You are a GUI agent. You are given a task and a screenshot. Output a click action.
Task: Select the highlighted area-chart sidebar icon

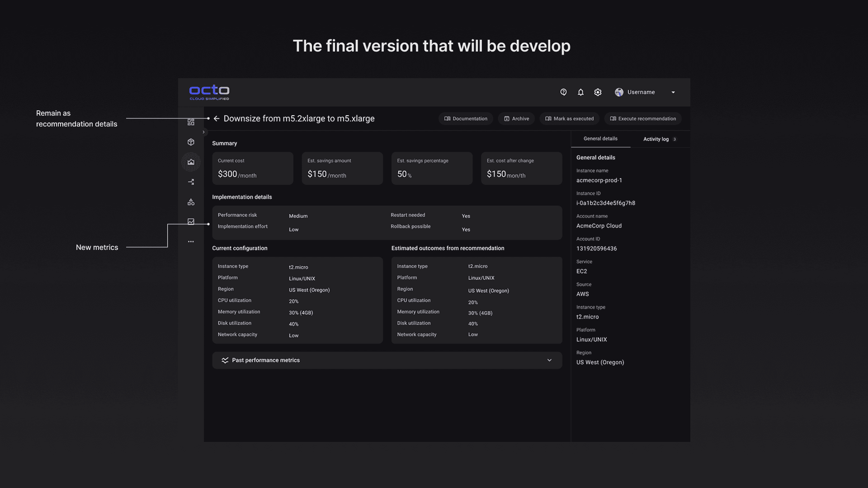(191, 162)
